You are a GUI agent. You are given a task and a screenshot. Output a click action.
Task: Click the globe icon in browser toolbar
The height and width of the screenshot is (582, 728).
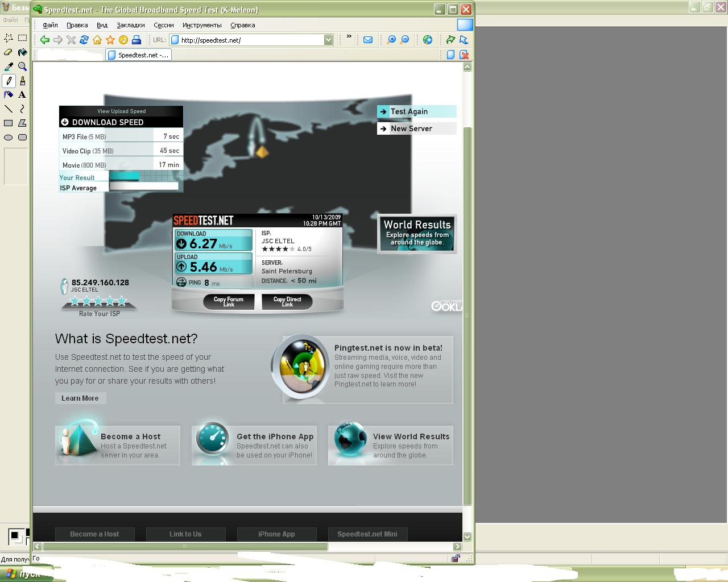point(428,40)
